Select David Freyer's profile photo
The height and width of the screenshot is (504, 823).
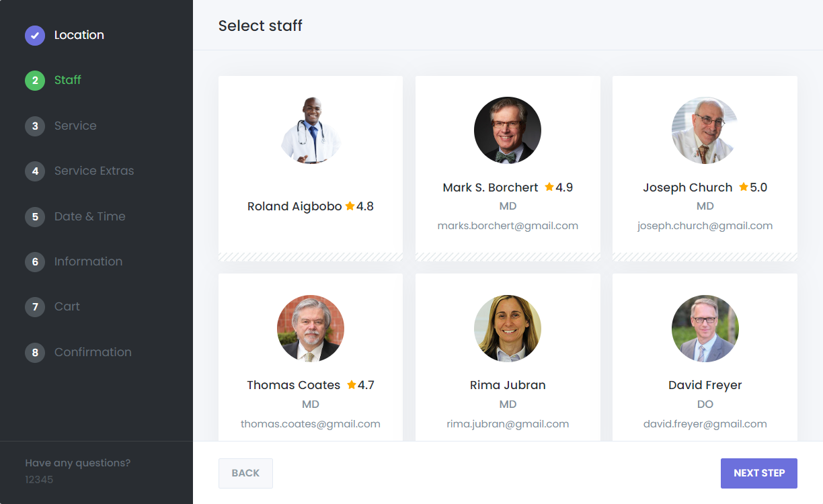point(705,328)
